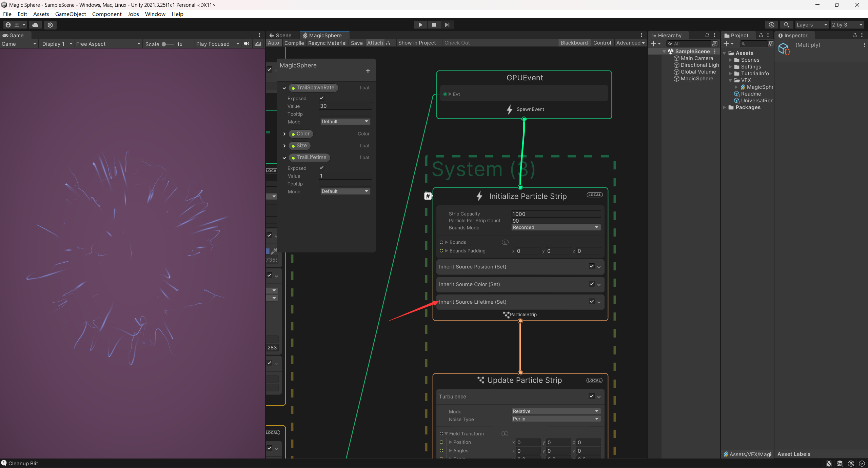Click plus icon to add Blackboard property
This screenshot has width=868, height=468.
pos(368,71)
